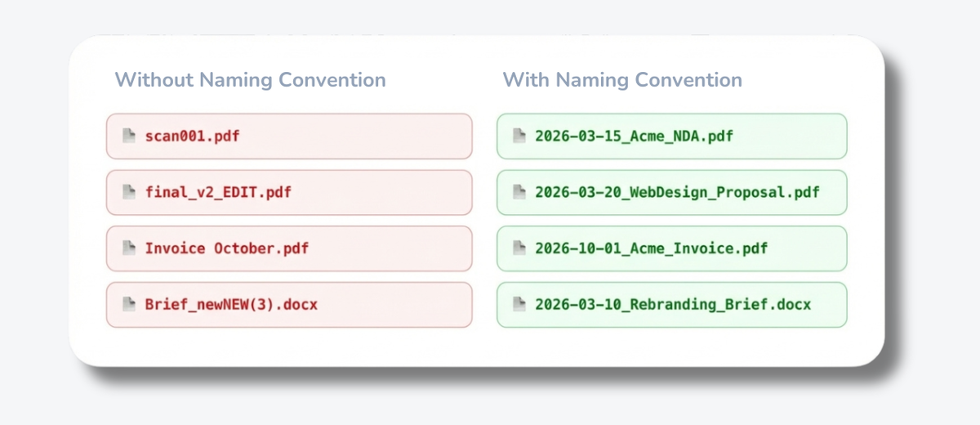980x425 pixels.
Task: Click the file icon beside 2026-10-01_Acme_Invoice.pdf
Action: coord(519,248)
